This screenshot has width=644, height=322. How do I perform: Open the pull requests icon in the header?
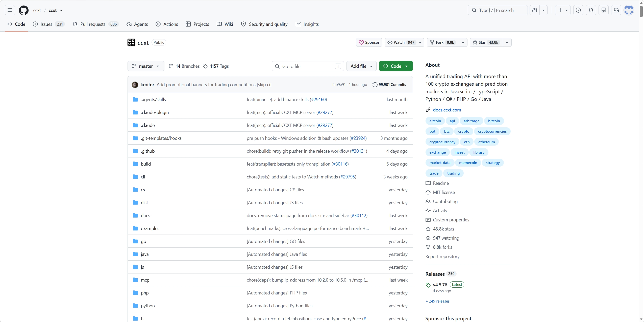(x=591, y=10)
